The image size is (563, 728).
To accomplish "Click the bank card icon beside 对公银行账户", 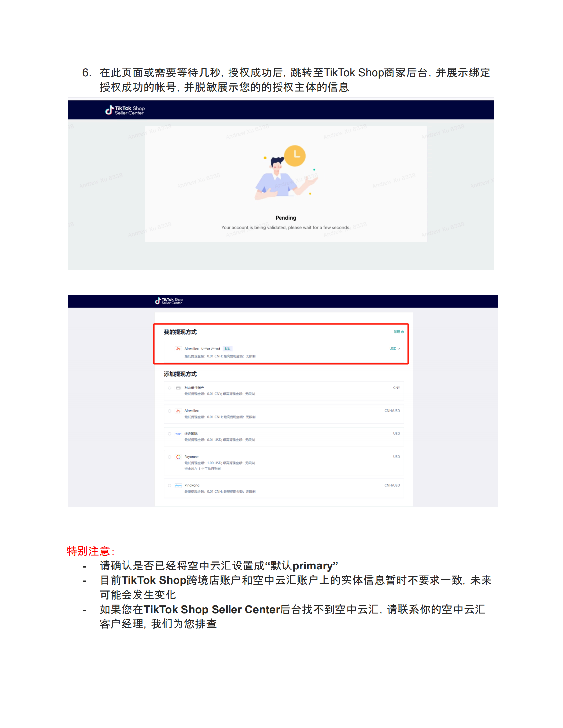I will point(179,388).
